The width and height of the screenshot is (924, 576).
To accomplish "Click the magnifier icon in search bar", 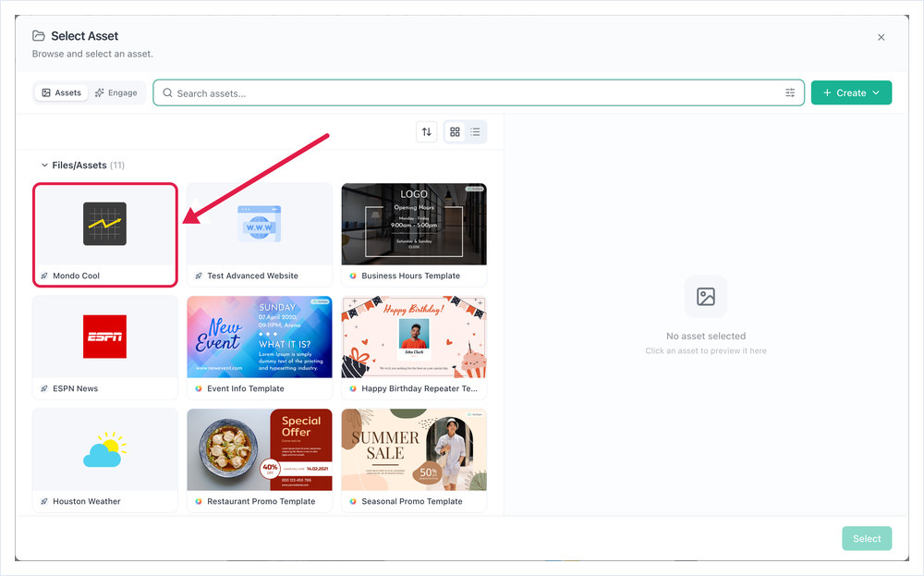I will (167, 93).
